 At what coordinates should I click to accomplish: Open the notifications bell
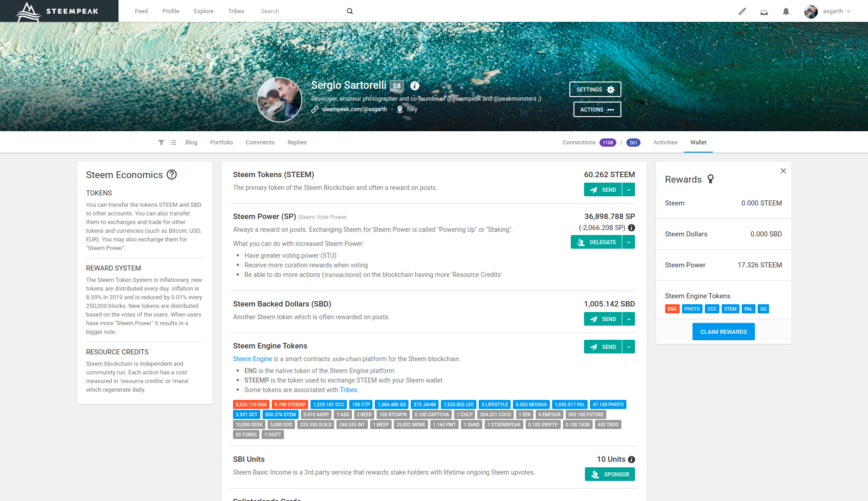tap(786, 11)
